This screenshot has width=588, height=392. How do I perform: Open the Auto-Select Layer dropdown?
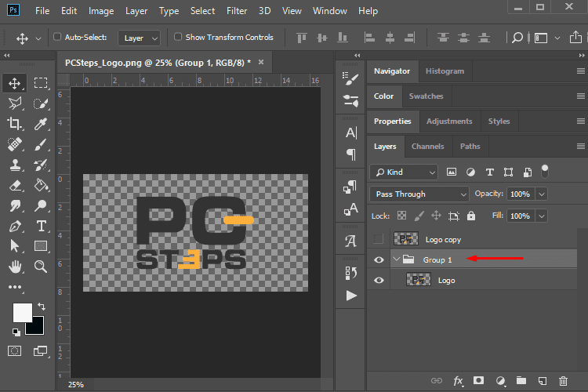click(139, 38)
